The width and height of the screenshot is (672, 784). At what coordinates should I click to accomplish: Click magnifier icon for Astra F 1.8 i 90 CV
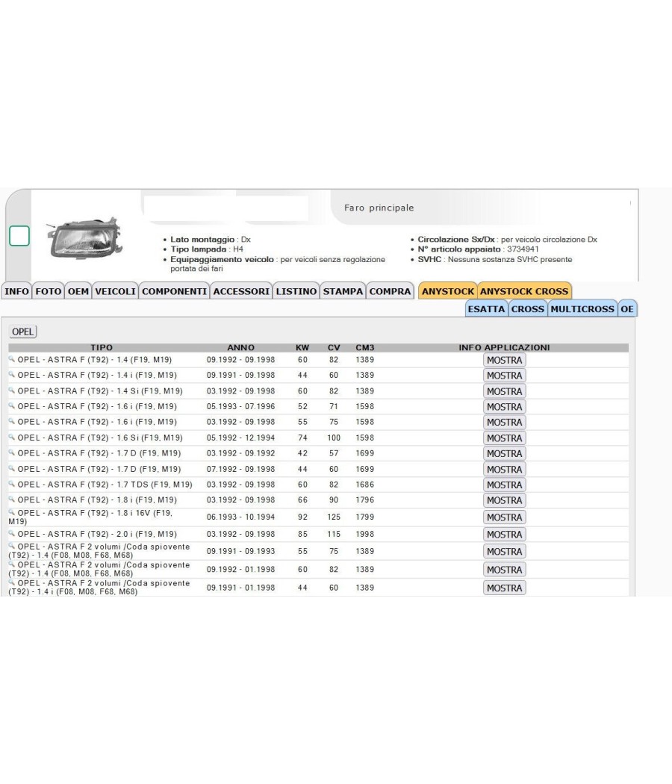(x=11, y=499)
